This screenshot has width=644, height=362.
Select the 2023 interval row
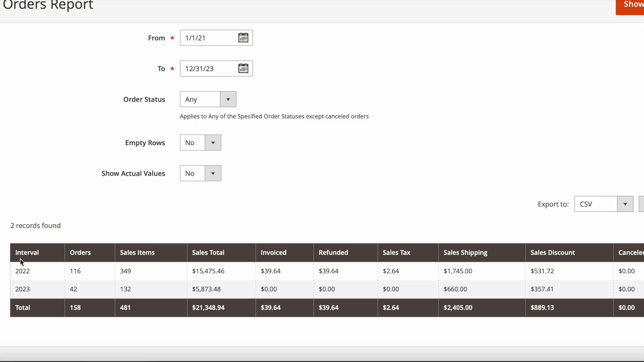(22, 289)
